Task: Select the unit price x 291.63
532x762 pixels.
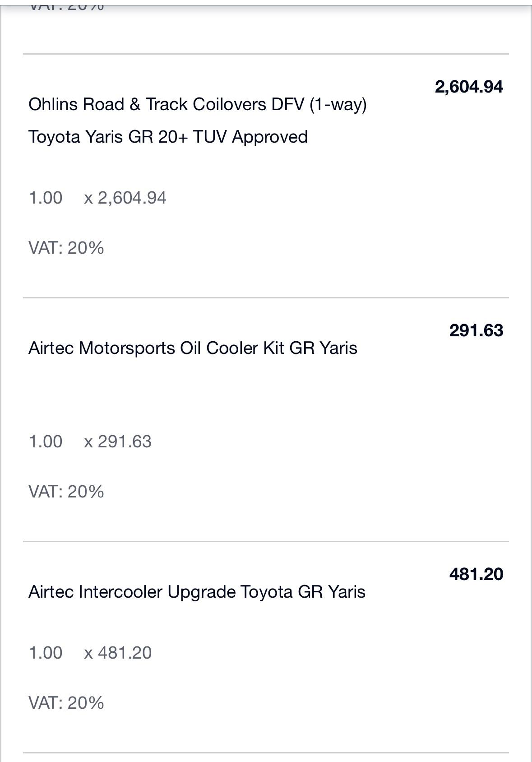Action: click(x=118, y=441)
